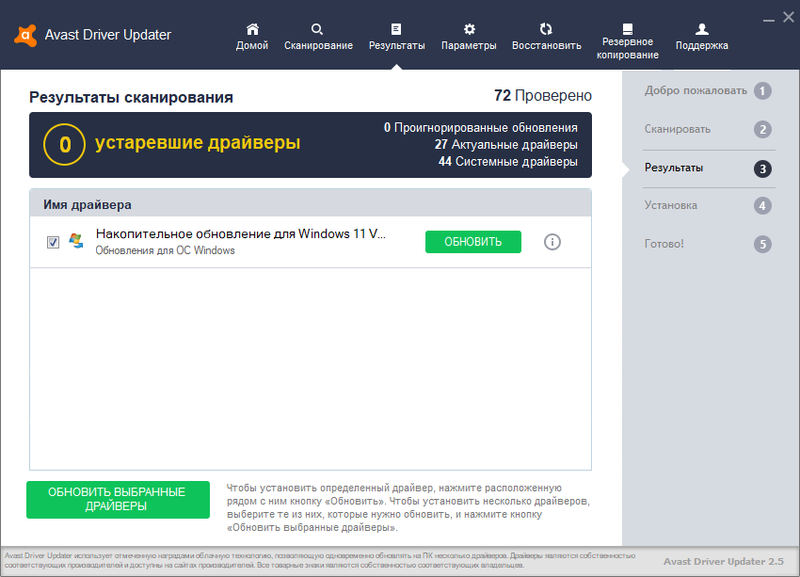Click the Avast logo icon
The height and width of the screenshot is (577, 800).
[x=26, y=35]
